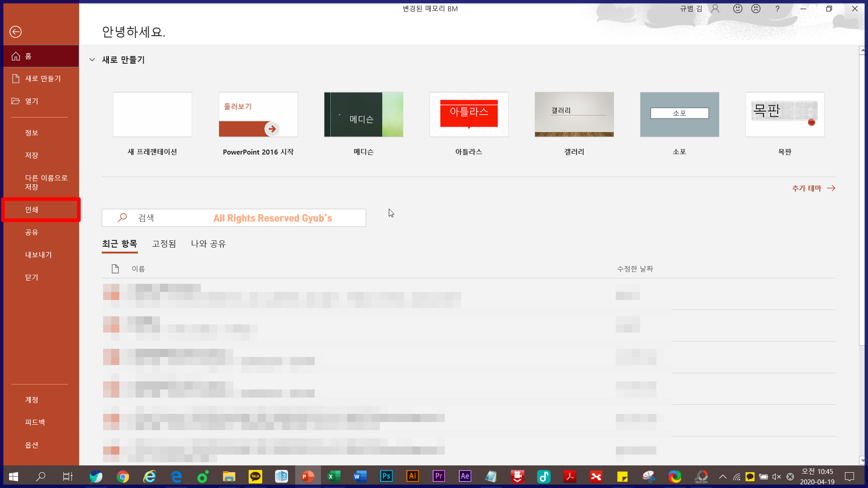
Task: Open Photoshop from the taskbar
Action: point(386,476)
